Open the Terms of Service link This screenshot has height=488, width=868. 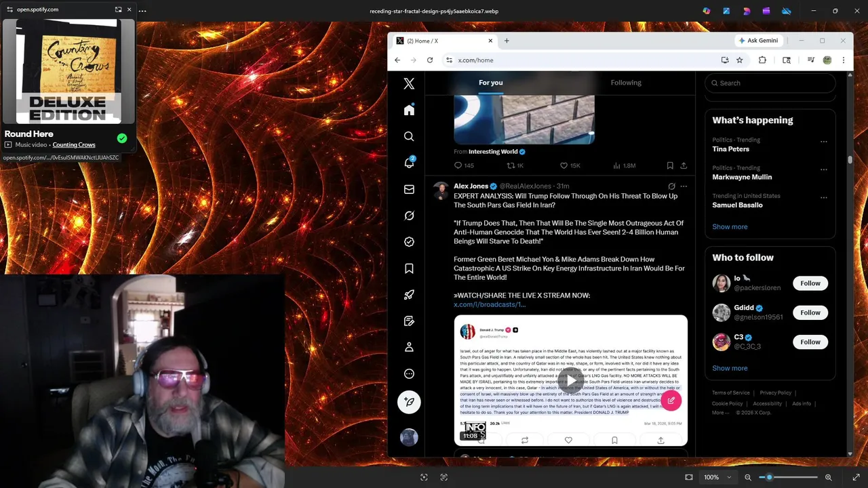point(731,392)
